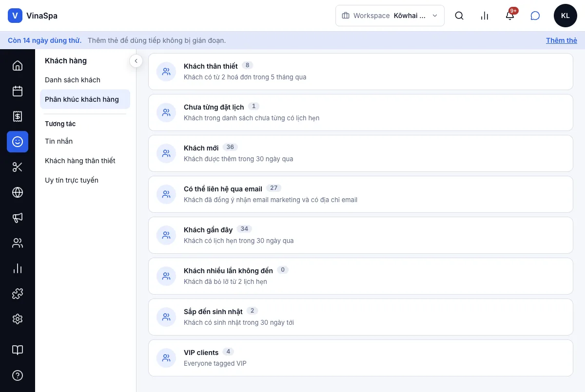Open the Sắp đến sinh nhật segment
The height and width of the screenshot is (392, 585).
point(361,317)
